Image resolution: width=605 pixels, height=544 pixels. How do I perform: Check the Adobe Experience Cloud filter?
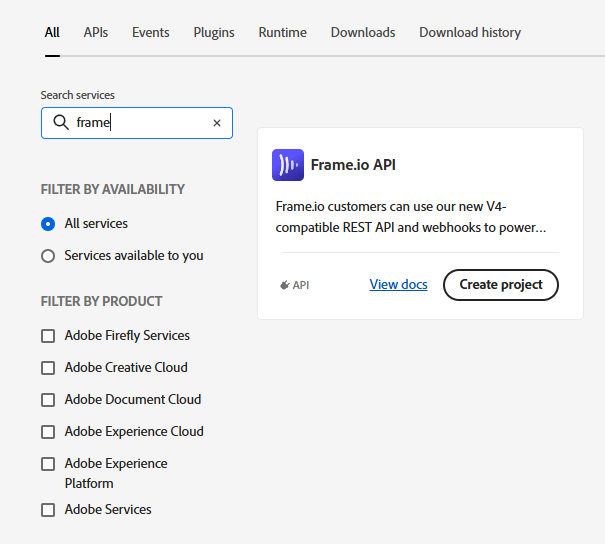coord(48,432)
